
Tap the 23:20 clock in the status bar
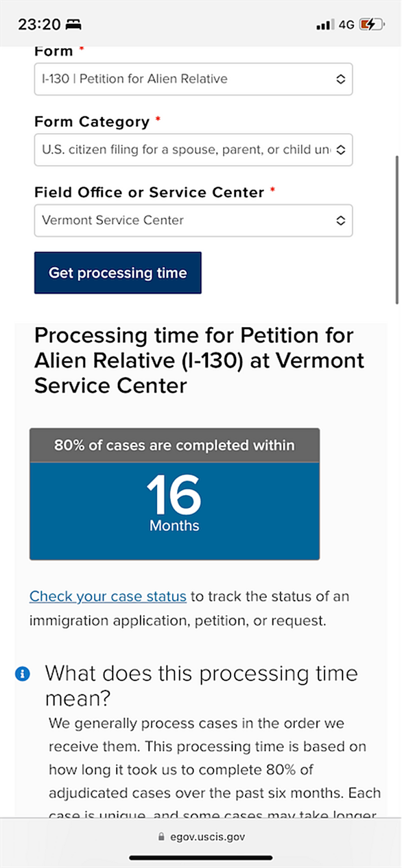38,25
